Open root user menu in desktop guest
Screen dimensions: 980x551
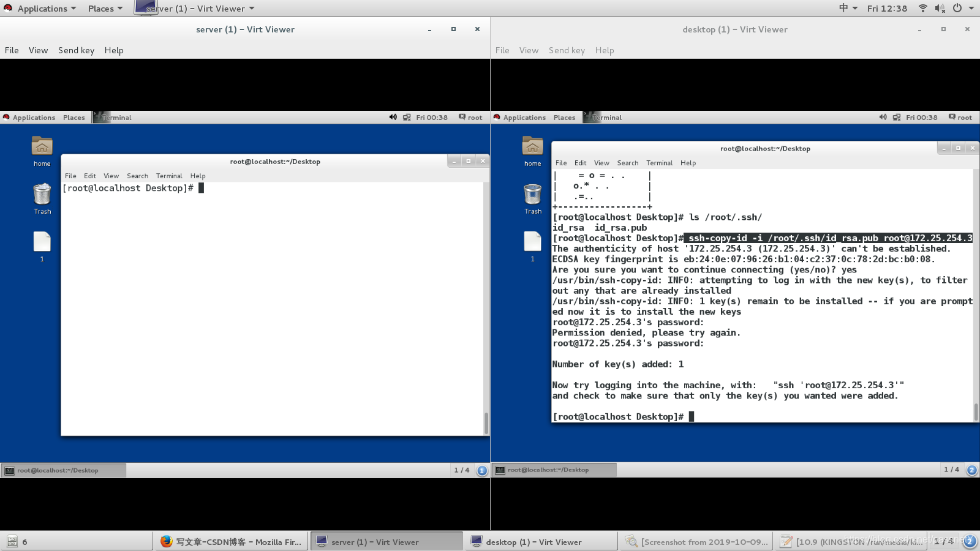click(960, 117)
